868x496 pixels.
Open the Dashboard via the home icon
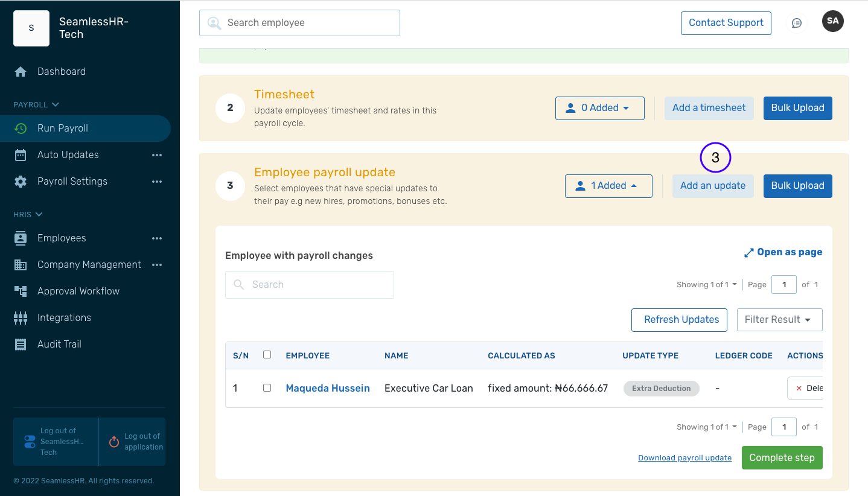click(x=21, y=71)
